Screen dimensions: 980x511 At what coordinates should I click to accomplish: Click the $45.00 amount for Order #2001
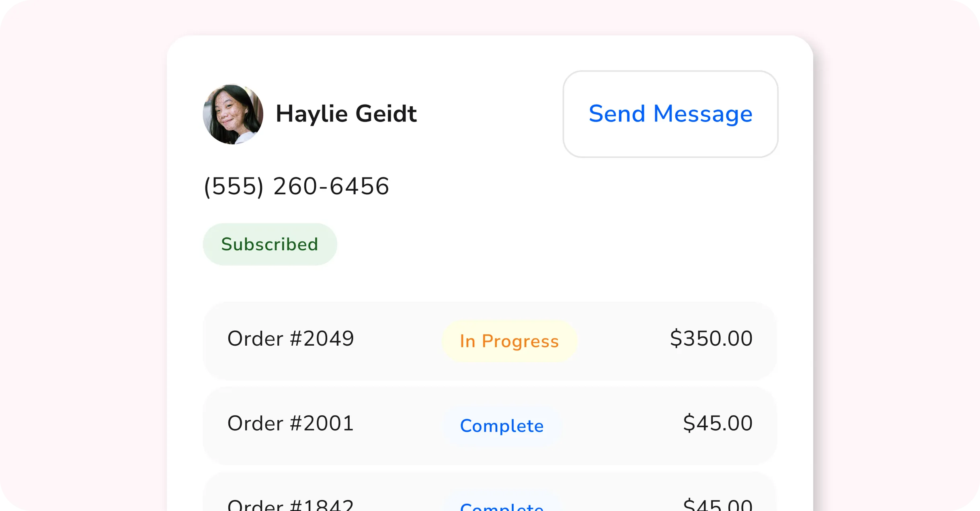click(x=718, y=423)
